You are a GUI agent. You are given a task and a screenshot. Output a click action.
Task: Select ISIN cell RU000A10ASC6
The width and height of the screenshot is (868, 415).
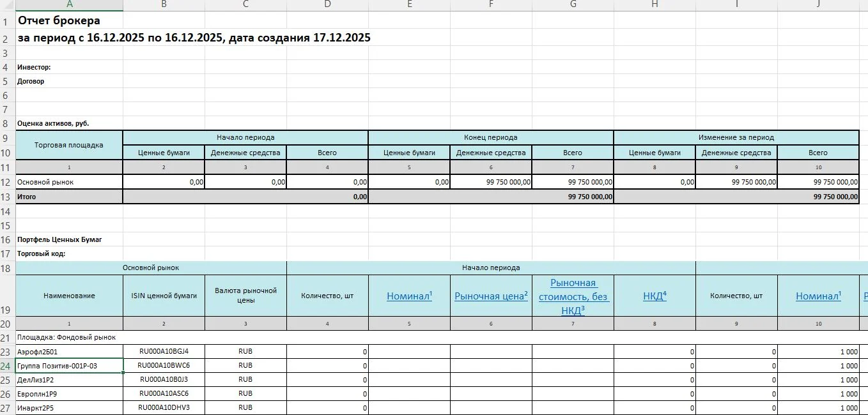(x=164, y=394)
